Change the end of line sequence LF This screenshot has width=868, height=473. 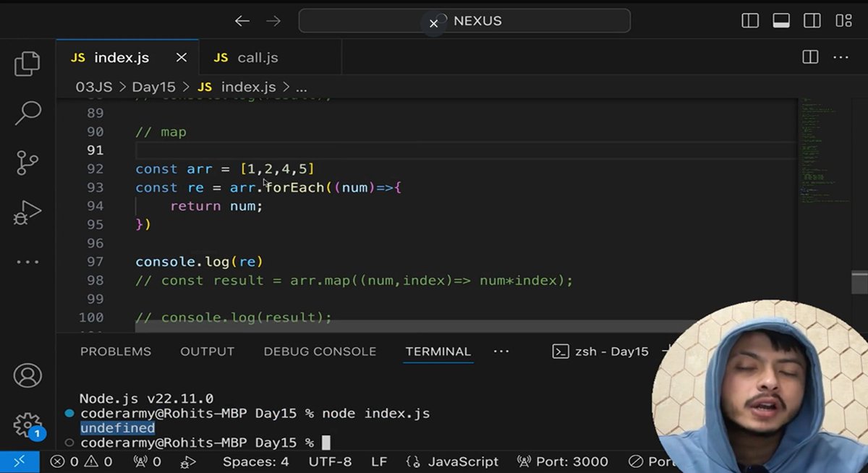[x=379, y=461]
